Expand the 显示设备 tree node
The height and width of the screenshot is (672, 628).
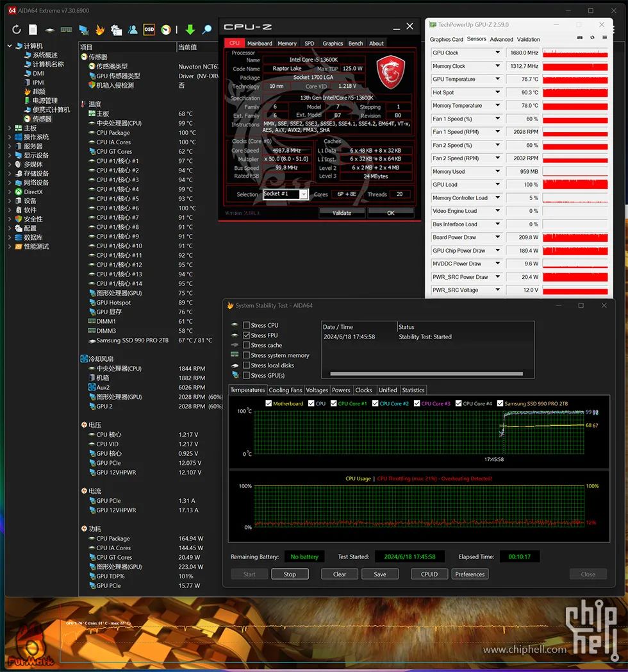coord(10,155)
